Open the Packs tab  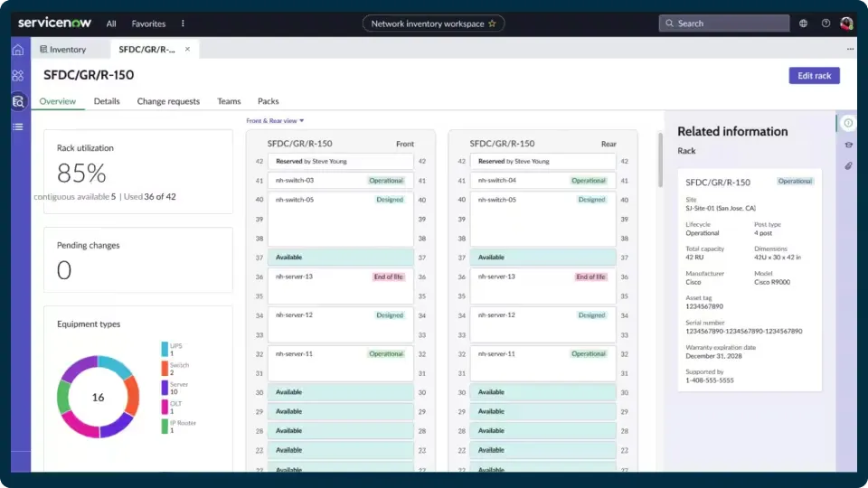tap(268, 101)
